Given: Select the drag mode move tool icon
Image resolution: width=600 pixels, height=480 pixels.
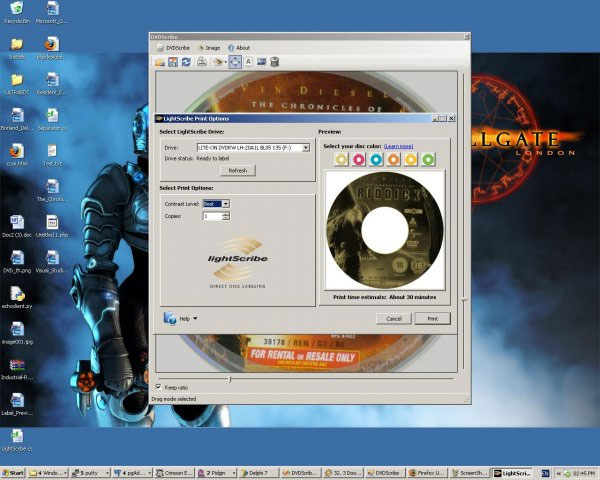Looking at the screenshot, I should [235, 62].
